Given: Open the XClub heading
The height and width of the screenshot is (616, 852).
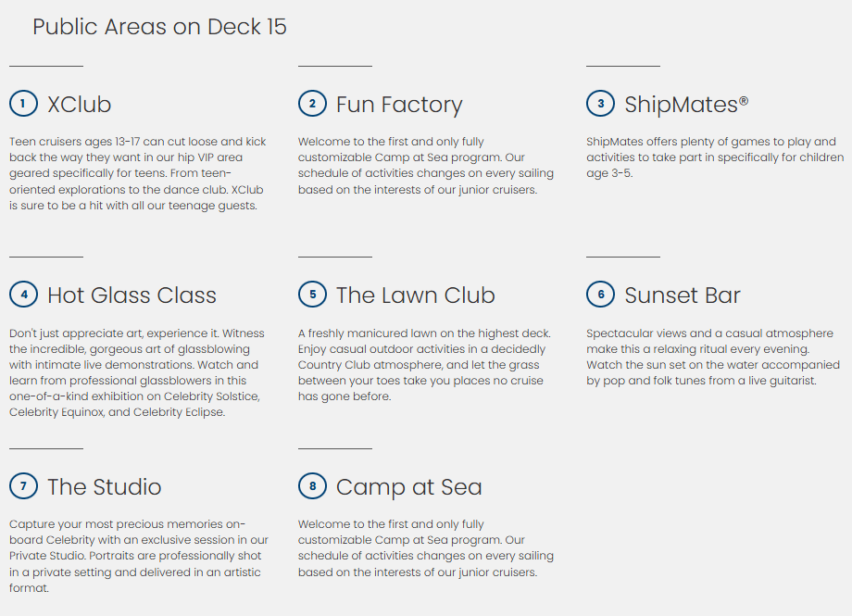Looking at the screenshot, I should 80,105.
